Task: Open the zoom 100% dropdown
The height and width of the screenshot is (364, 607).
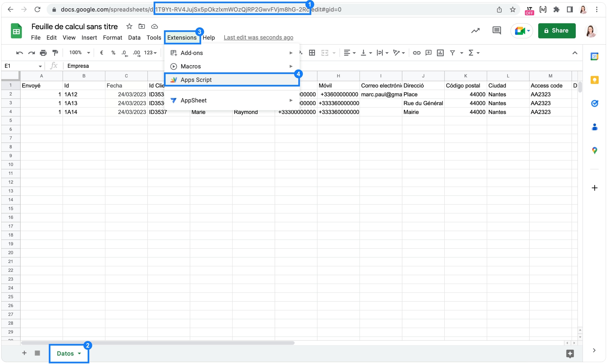Action: pos(80,53)
